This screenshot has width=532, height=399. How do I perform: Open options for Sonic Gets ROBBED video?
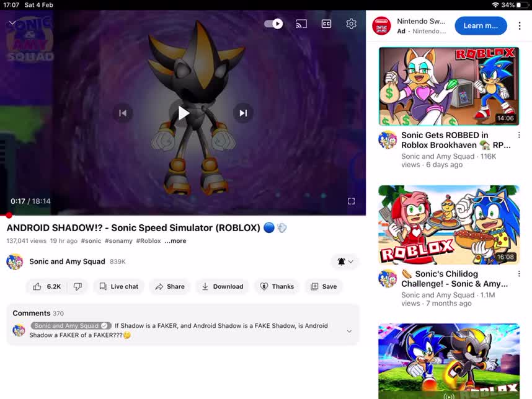point(519,135)
